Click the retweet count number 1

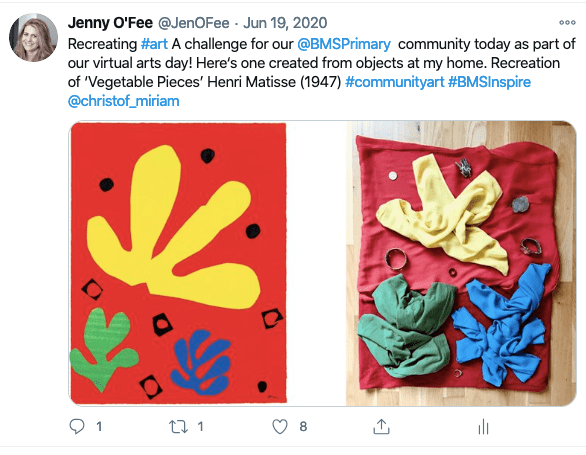(200, 427)
